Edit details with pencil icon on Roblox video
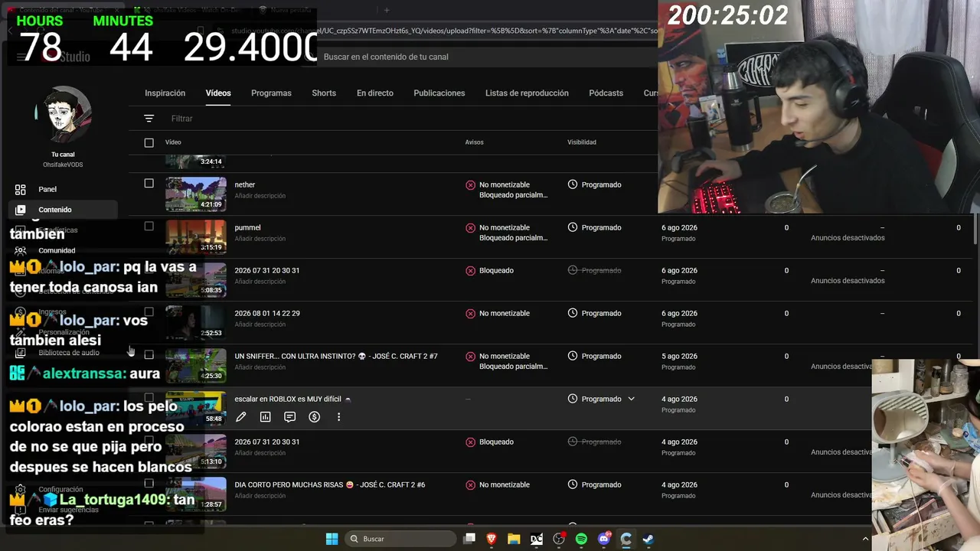The height and width of the screenshot is (551, 980). click(x=241, y=417)
